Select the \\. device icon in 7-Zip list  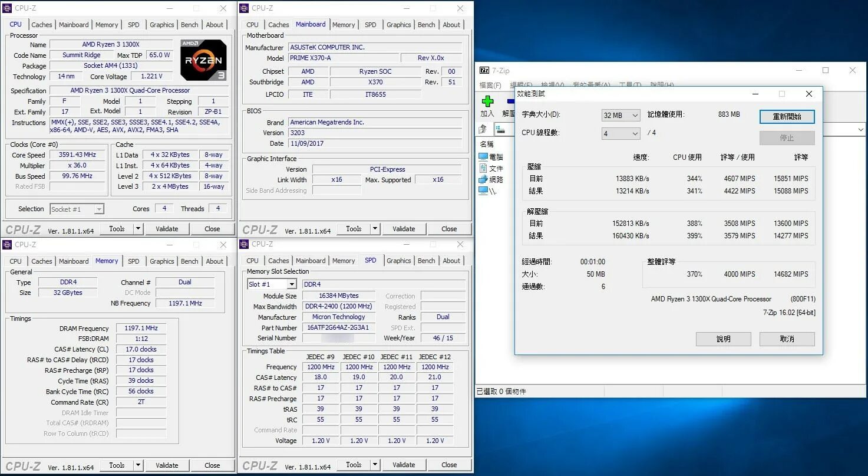pos(483,191)
